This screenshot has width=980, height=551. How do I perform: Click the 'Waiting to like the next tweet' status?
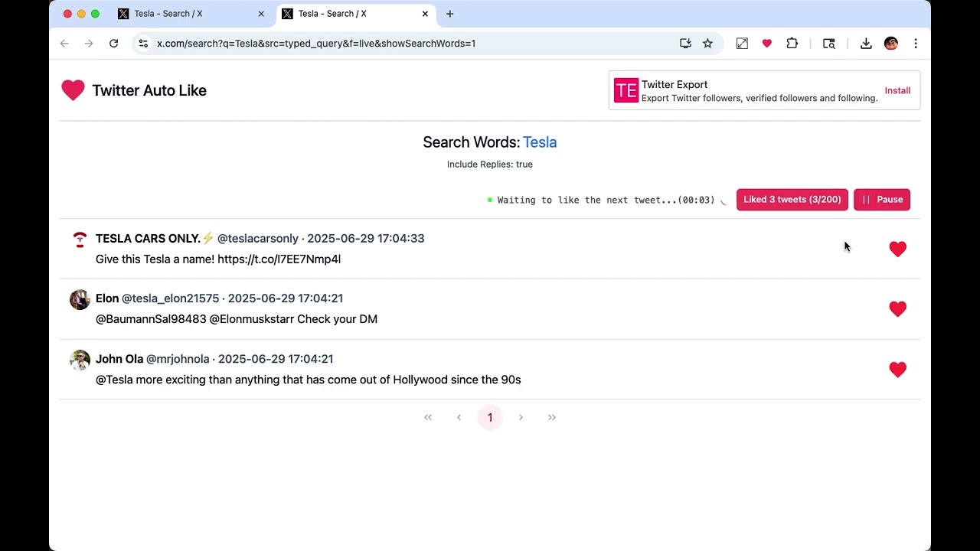pos(606,200)
